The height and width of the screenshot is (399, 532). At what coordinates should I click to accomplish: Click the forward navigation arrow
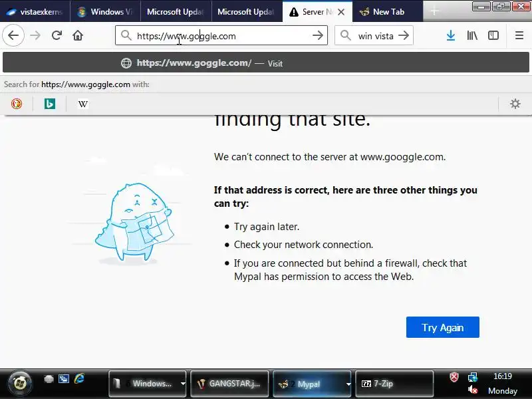click(x=35, y=35)
